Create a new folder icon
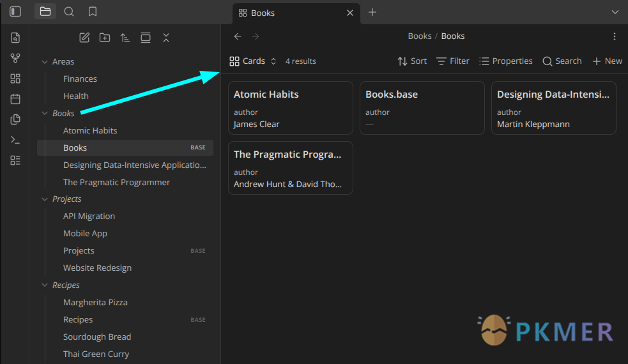This screenshot has height=364, width=628. point(105,38)
